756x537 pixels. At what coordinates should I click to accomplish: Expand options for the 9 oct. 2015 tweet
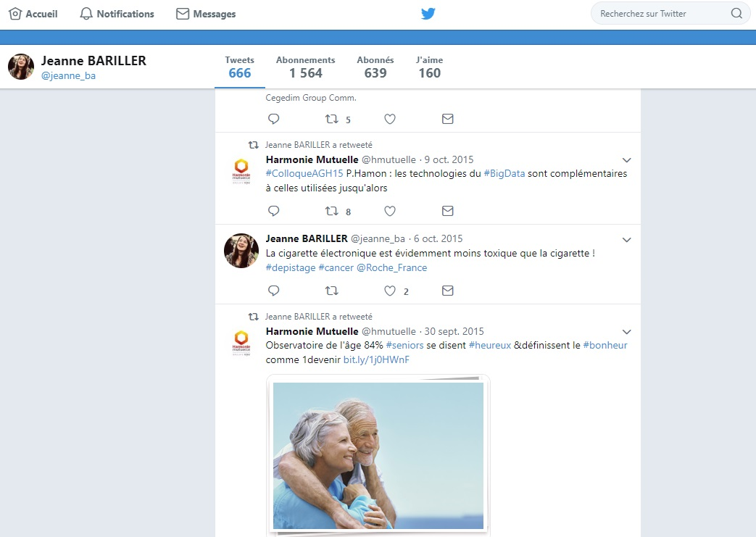pos(627,160)
